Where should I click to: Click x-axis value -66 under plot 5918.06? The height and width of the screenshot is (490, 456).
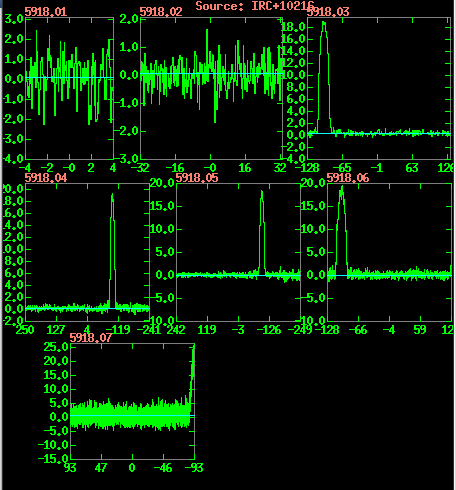point(358,330)
